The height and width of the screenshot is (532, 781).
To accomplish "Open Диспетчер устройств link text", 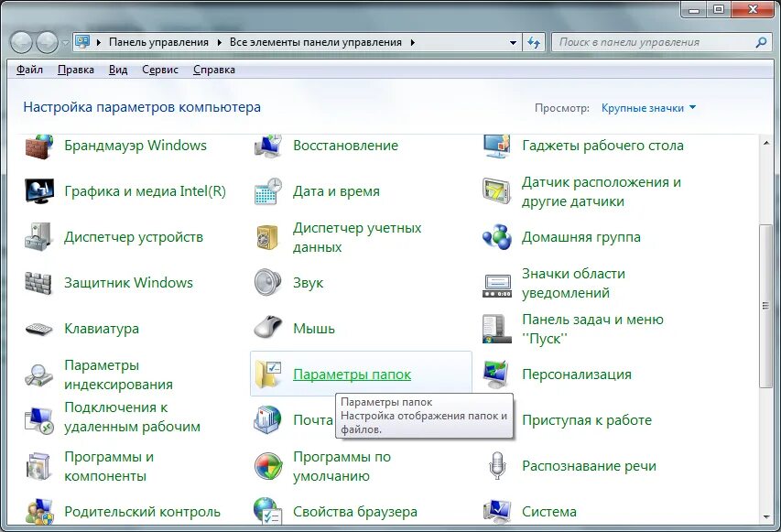I will point(134,237).
